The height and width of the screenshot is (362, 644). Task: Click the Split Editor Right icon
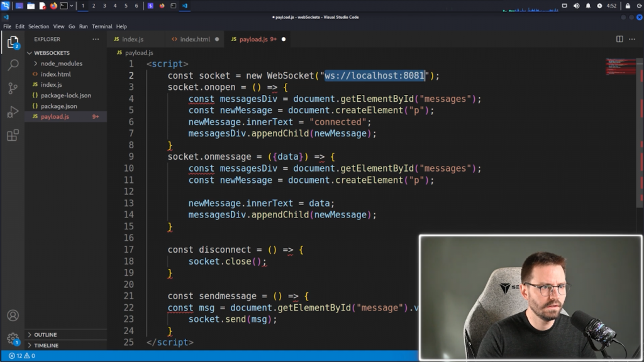coord(619,39)
